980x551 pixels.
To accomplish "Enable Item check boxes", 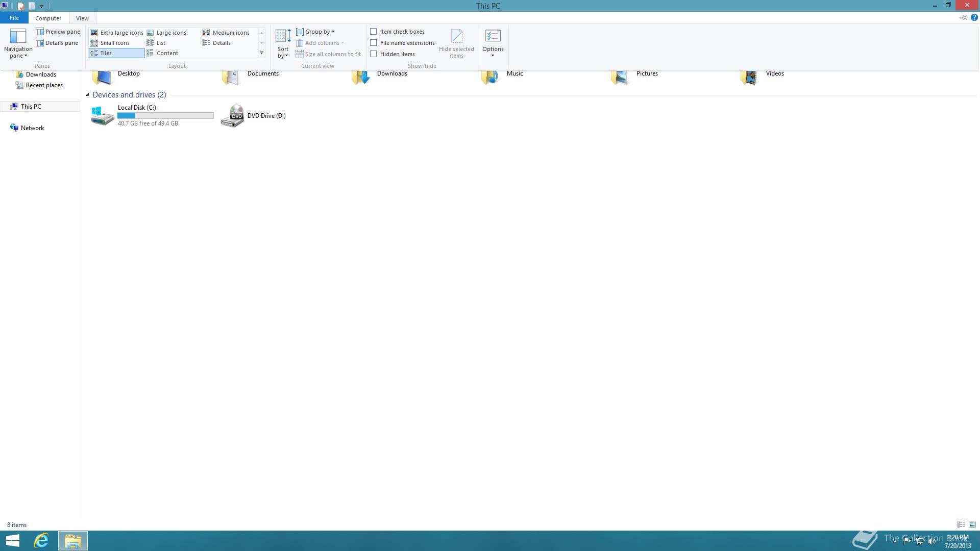I will 374,32.
